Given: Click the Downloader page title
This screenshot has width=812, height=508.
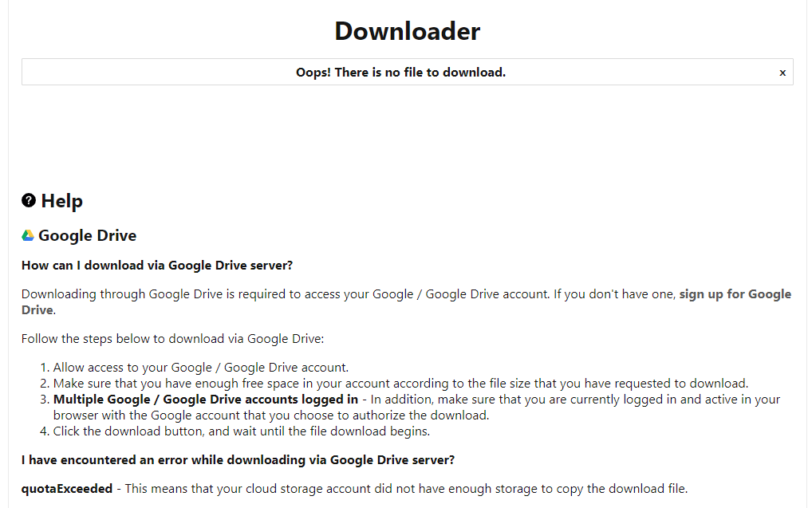Looking at the screenshot, I should [407, 31].
